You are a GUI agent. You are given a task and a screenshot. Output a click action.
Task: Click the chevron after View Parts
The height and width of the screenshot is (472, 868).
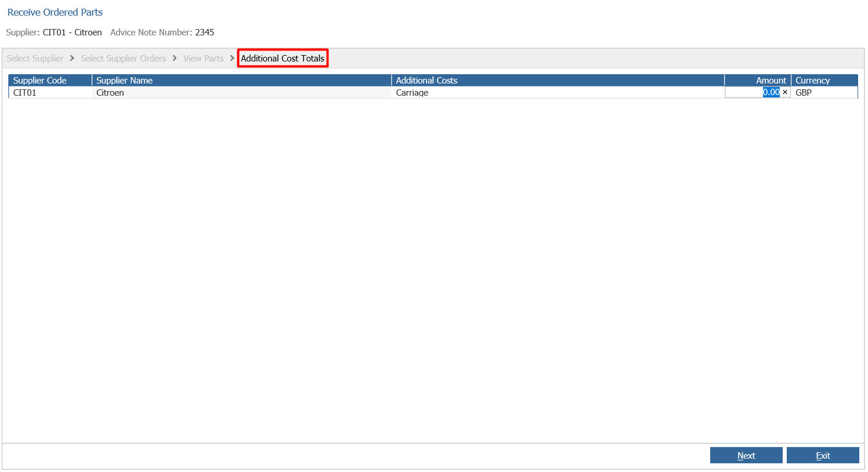232,58
